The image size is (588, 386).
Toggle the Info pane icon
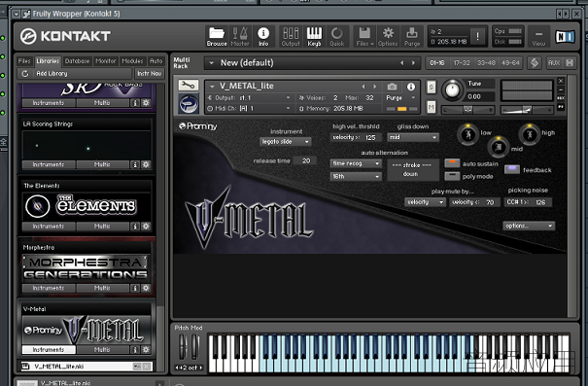[x=263, y=36]
